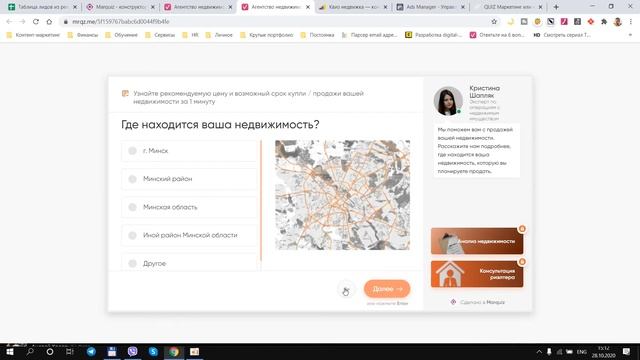
Task: Open "Ответьте на 6 воп..." bookmark
Action: (x=498, y=35)
